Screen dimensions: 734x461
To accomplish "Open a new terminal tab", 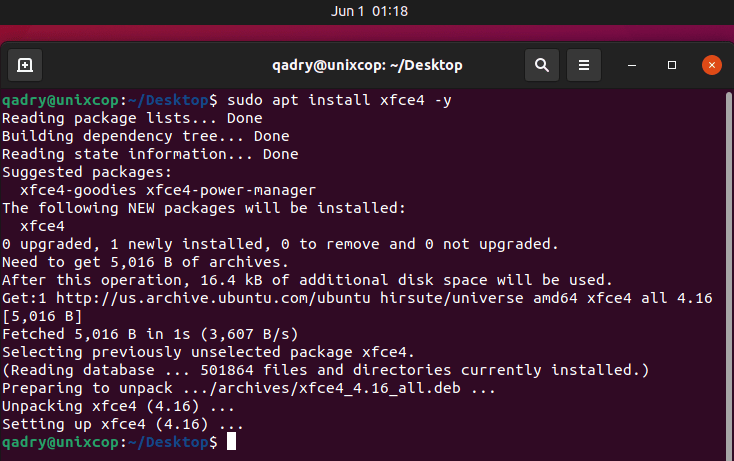I will pos(25,65).
